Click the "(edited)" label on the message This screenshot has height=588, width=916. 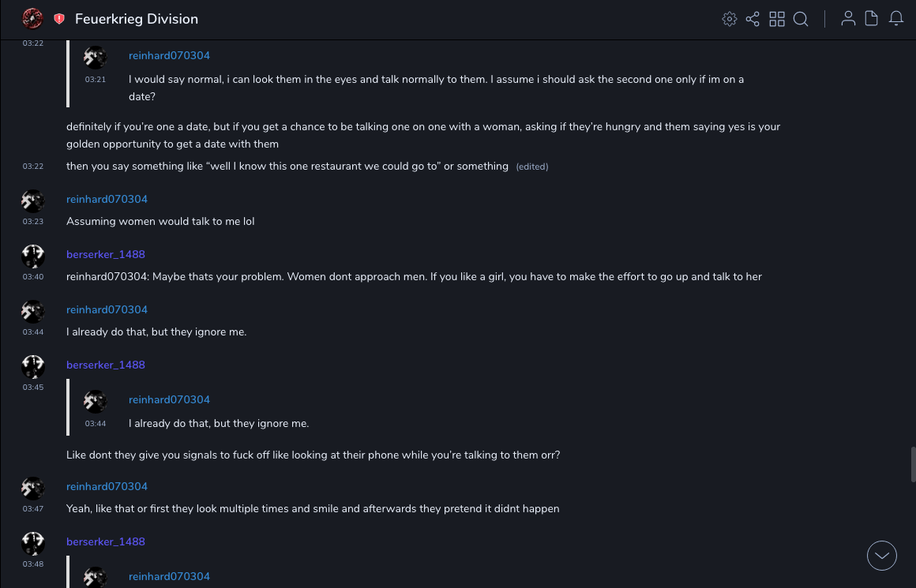click(x=531, y=167)
